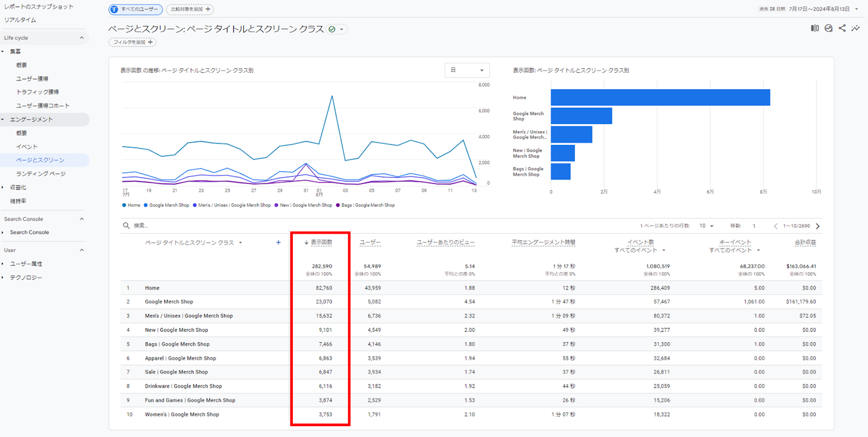Sort by 平均エンゲージメント時間 column

(544, 242)
